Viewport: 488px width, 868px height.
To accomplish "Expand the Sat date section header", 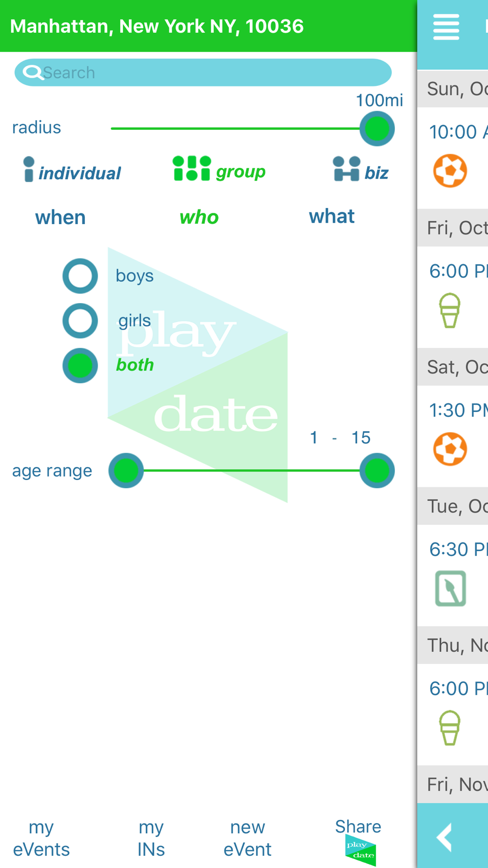I will tap(453, 367).
